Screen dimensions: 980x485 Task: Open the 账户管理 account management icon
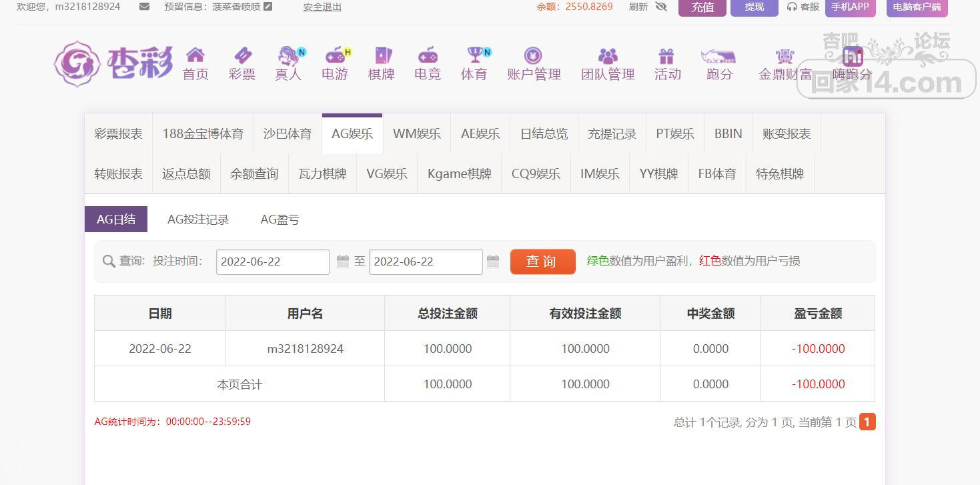tap(533, 55)
